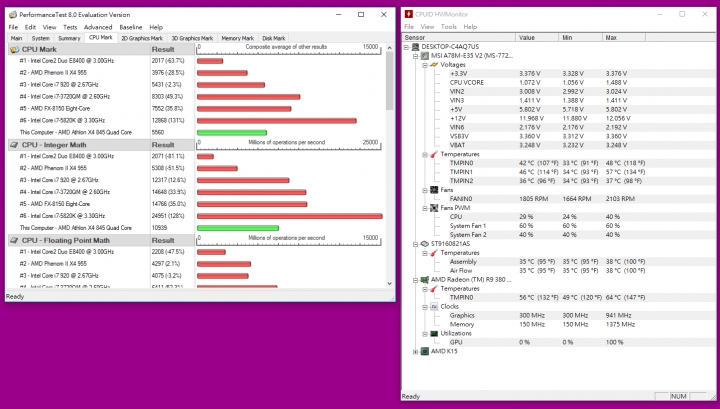The height and width of the screenshot is (409, 720).
Task: Collapse the Voltages group
Action: (425, 65)
